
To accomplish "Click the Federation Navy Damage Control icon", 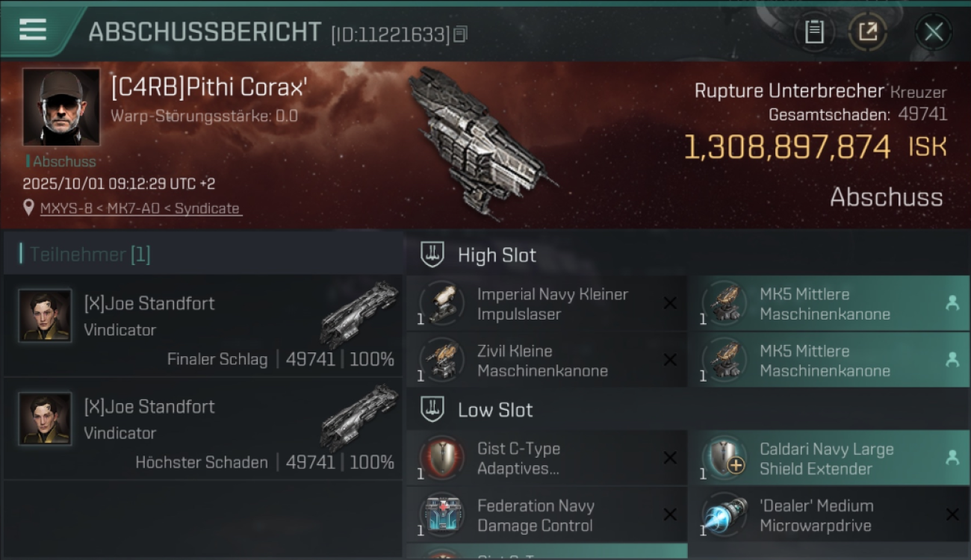I will (441, 515).
